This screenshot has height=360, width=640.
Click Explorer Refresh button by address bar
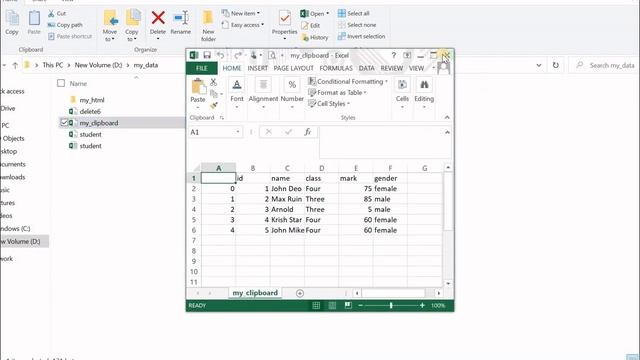(556, 65)
